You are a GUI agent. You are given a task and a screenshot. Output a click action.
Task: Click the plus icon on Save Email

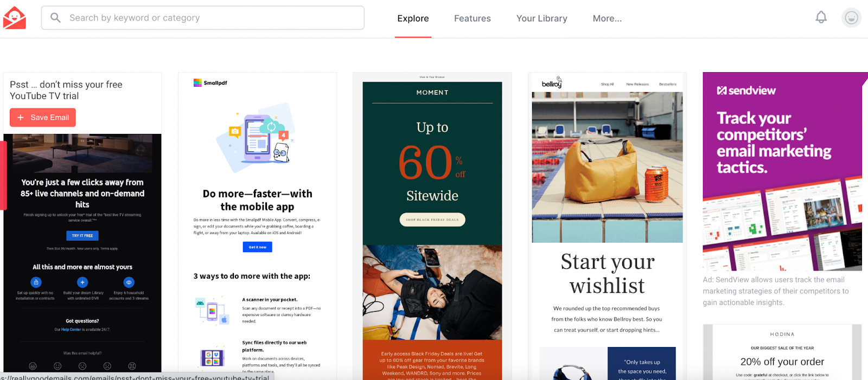[x=21, y=118]
